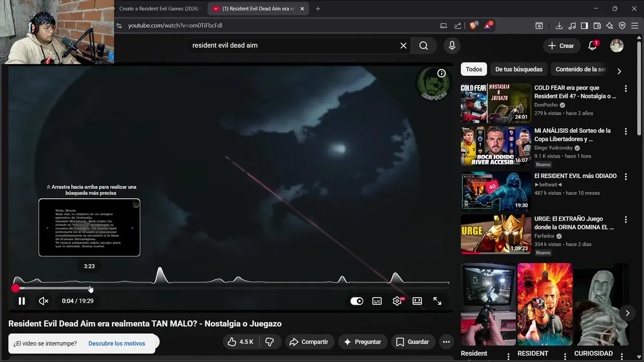The image size is (644, 362).
Task: Open the music note playlist icon
Action: pyautogui.click(x=572, y=26)
